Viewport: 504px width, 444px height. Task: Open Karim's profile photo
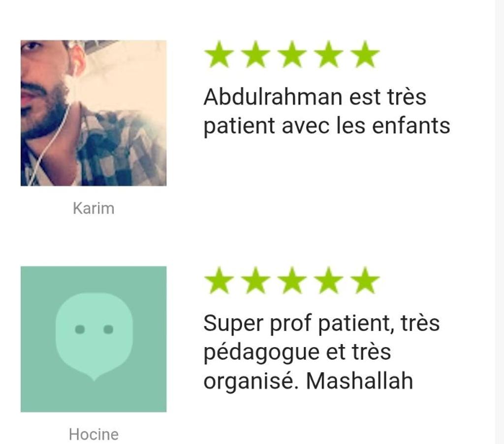94,113
